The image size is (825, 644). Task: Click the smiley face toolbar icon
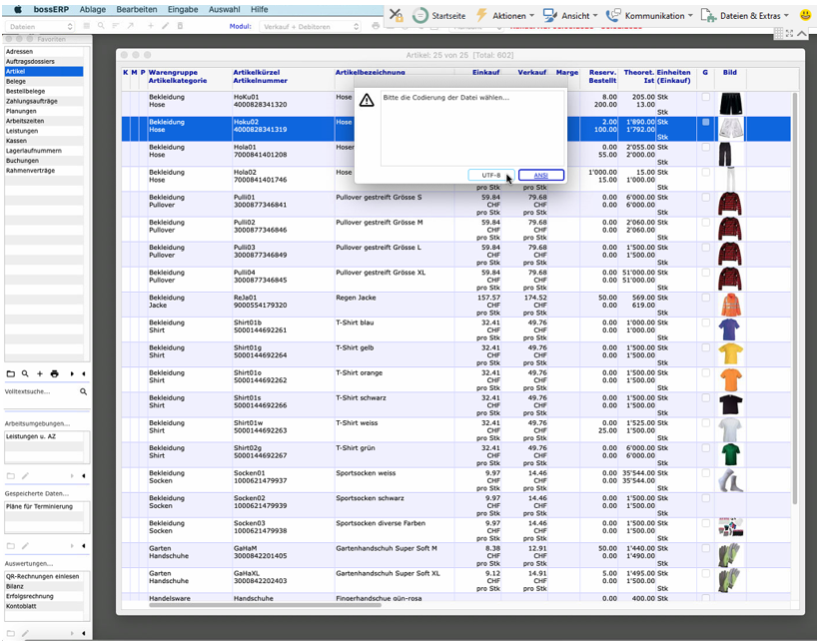[x=806, y=16]
